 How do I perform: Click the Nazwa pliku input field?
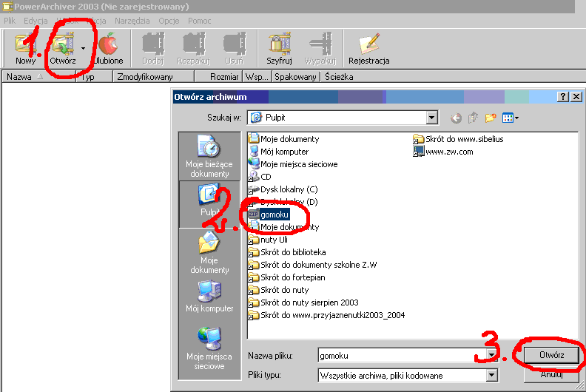(x=402, y=355)
